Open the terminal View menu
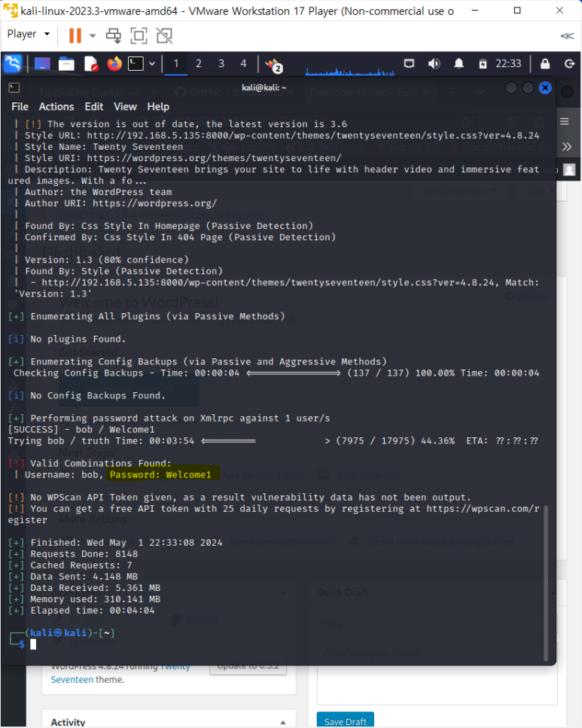The width and height of the screenshot is (582, 728). click(126, 107)
